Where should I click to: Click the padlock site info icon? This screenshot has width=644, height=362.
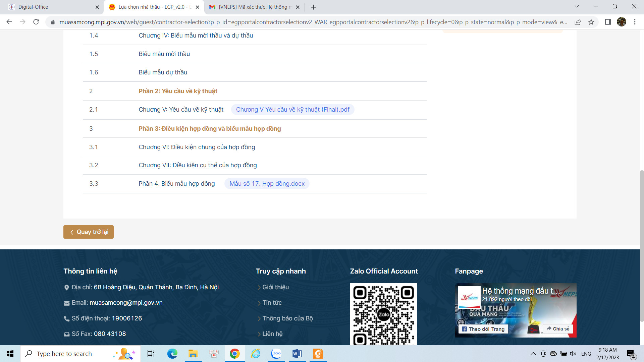click(53, 22)
